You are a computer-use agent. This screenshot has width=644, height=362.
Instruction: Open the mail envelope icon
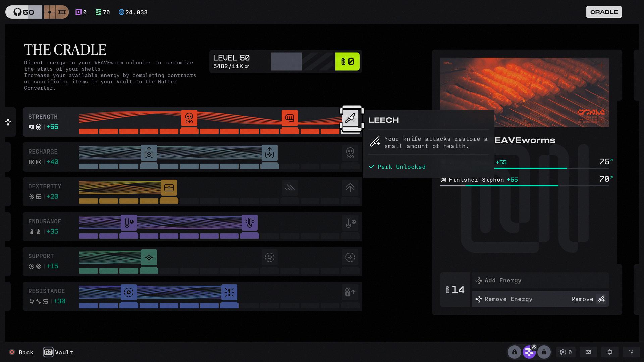click(x=588, y=352)
